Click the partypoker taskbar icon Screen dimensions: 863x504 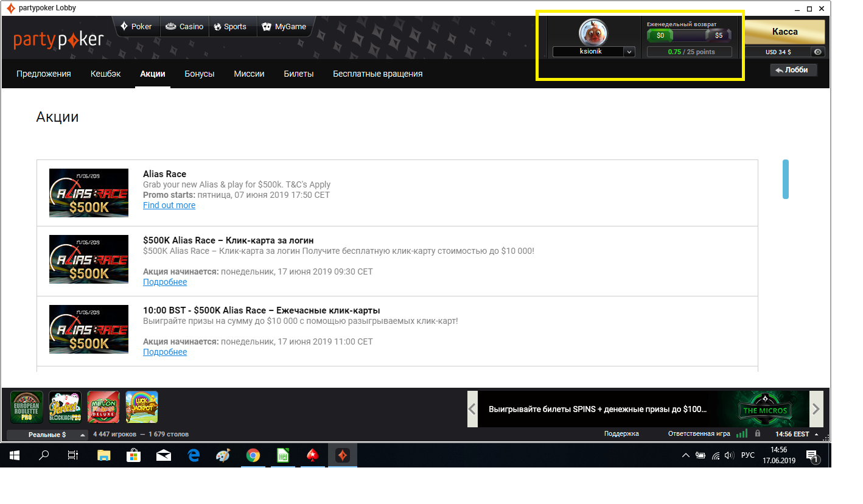coord(343,455)
